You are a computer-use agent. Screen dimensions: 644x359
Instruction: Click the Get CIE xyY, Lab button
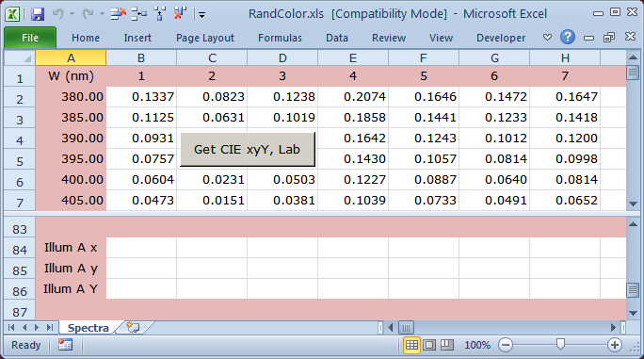(x=248, y=149)
